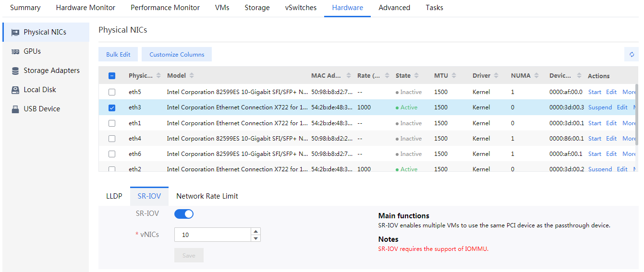Click the USB Device sidebar icon
This screenshot has height=272, width=644.
coord(15,109)
